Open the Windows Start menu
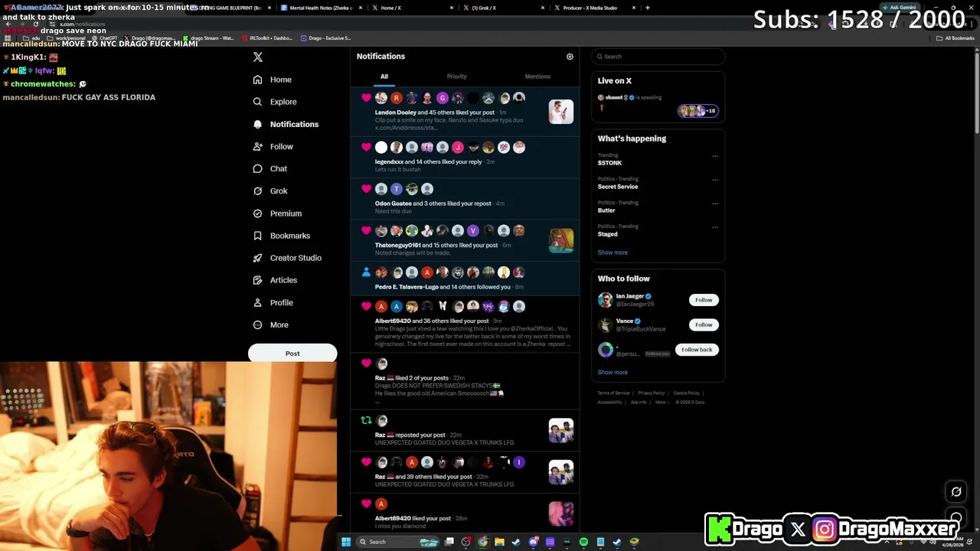 coord(346,542)
